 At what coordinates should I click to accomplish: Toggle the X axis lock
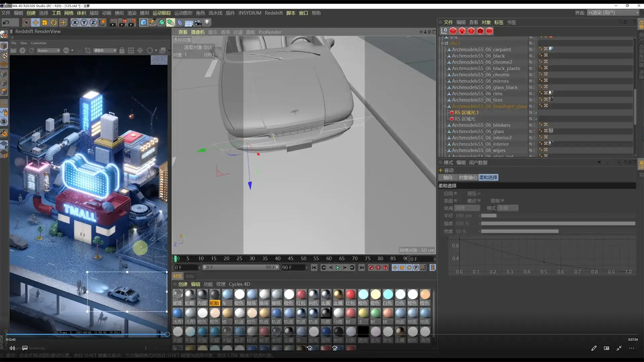tap(75, 22)
